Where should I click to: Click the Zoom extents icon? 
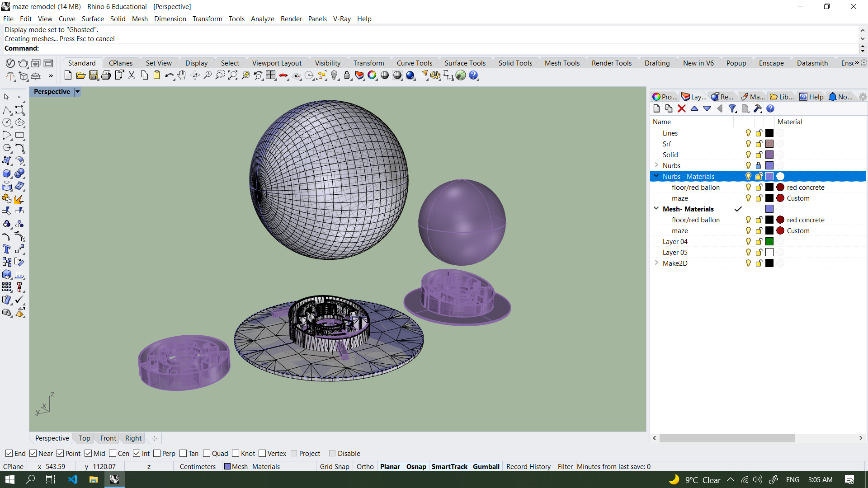(233, 75)
